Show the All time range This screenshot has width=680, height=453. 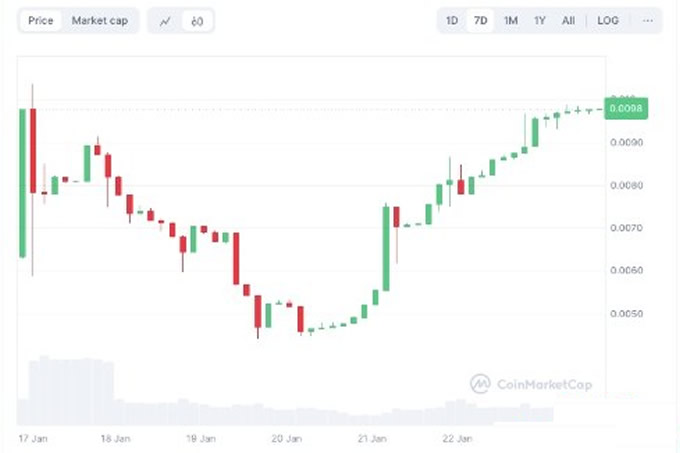(x=568, y=20)
